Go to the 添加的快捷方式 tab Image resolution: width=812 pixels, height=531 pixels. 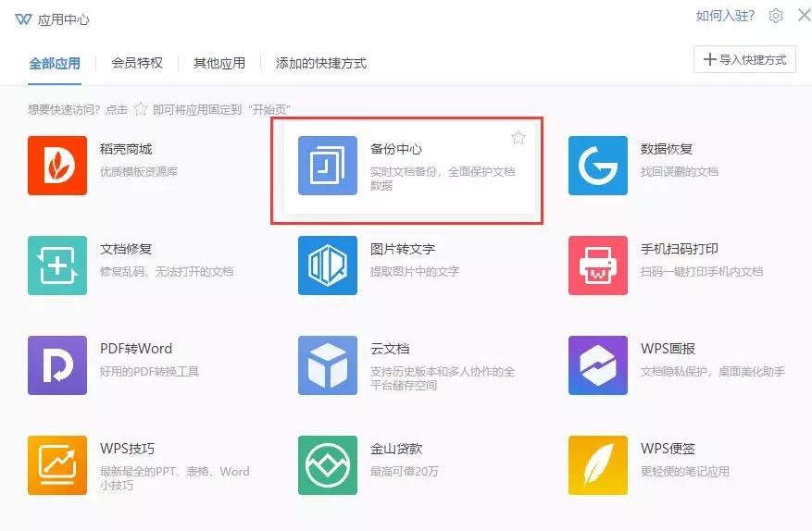321,63
